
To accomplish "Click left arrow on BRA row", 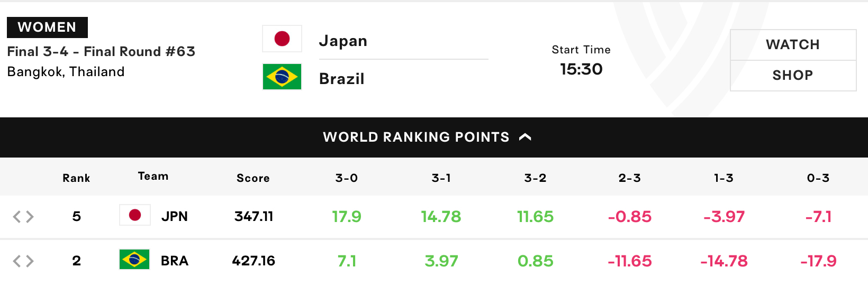I will [x=17, y=261].
